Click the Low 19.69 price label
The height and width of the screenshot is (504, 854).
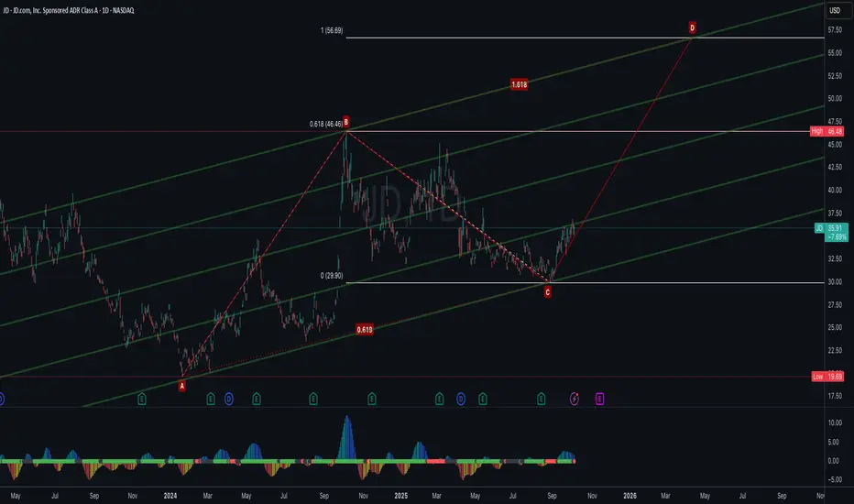[827, 377]
